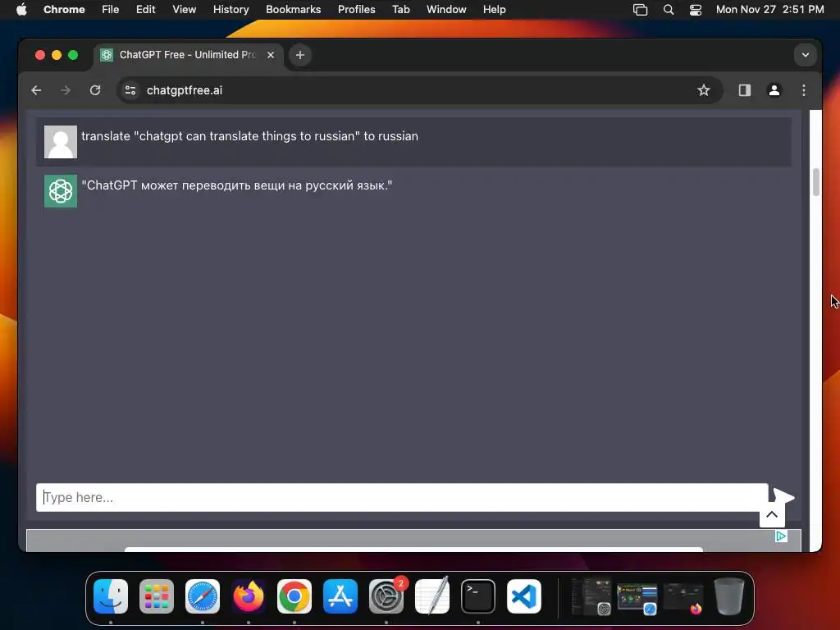840x630 pixels.
Task: Open System Settings from the dock
Action: [x=386, y=596]
